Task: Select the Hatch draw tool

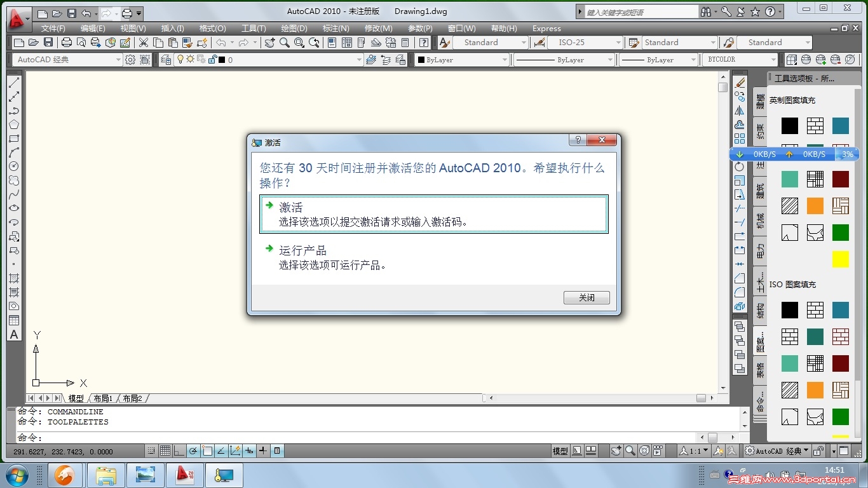Action: point(14,278)
